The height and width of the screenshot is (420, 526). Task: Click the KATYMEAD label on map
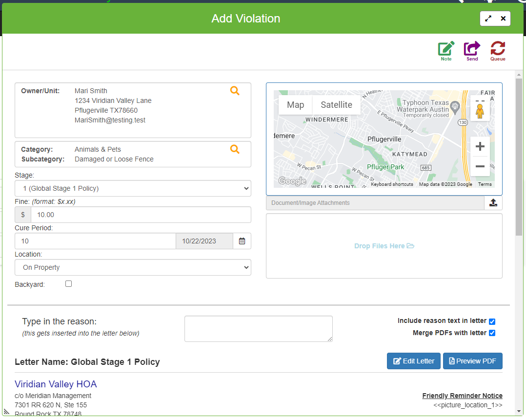(x=409, y=154)
